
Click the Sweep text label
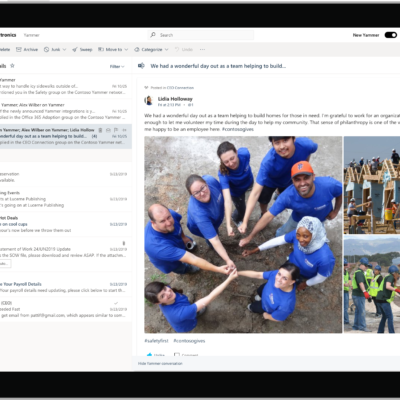(x=86, y=49)
